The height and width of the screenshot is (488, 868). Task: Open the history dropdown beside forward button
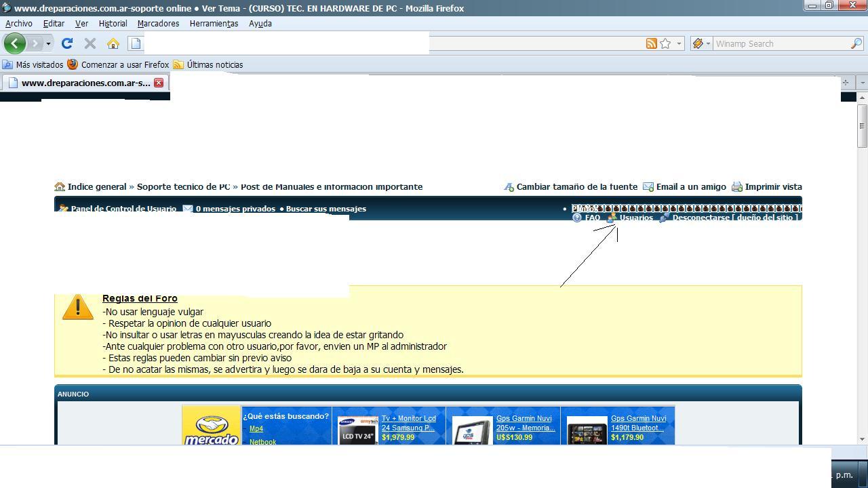click(48, 44)
